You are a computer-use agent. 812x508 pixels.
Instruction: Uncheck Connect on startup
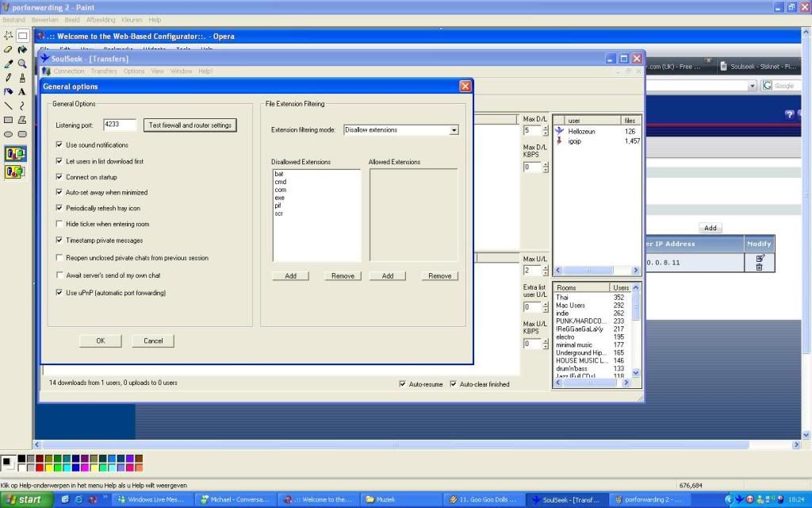pyautogui.click(x=59, y=177)
